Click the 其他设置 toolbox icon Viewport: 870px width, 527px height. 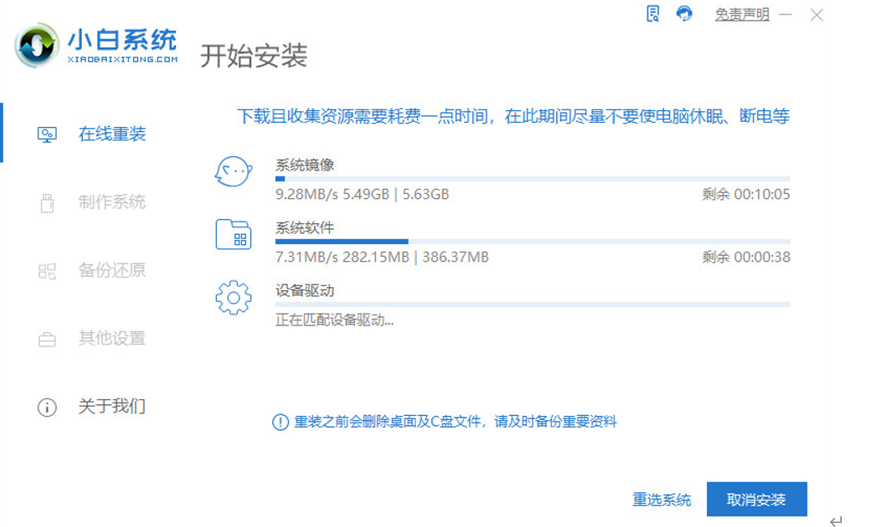pos(47,339)
